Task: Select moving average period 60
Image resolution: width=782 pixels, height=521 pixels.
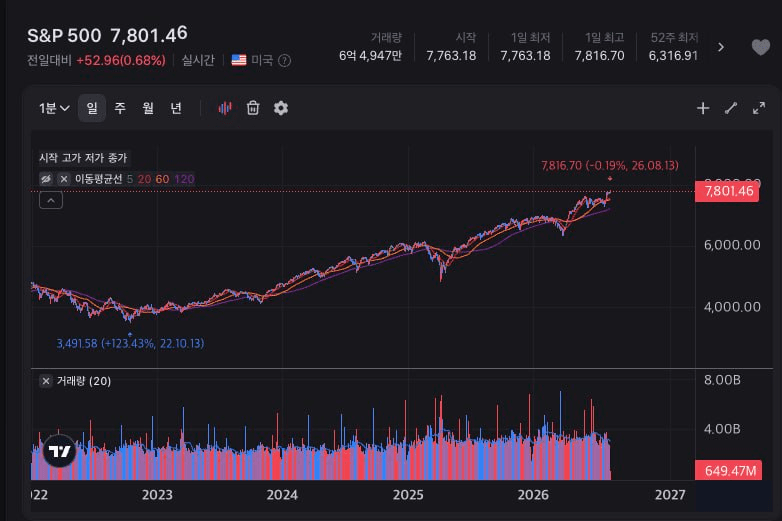Action: click(162, 179)
